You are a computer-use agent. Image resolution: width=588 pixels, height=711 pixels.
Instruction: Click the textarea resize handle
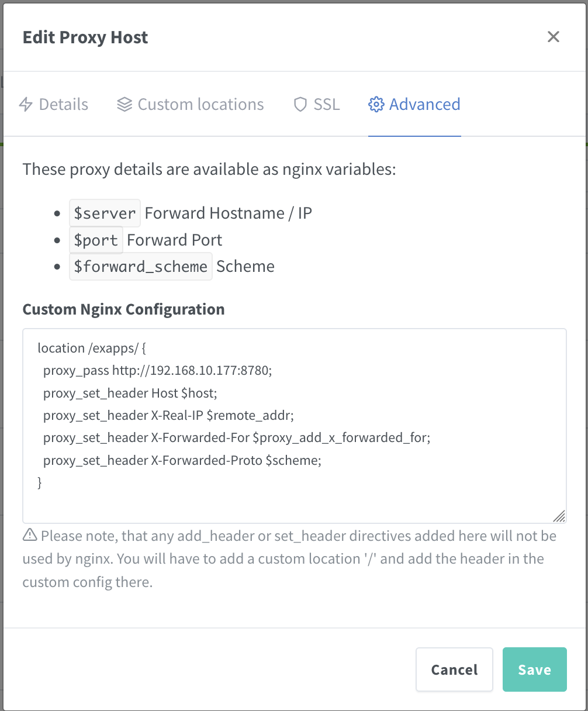click(x=559, y=516)
